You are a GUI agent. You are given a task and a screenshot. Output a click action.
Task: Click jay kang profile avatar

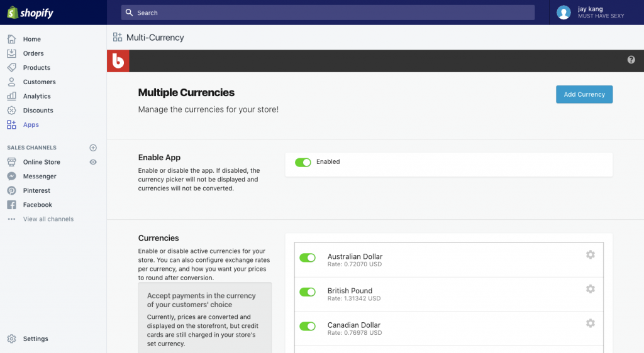(563, 13)
